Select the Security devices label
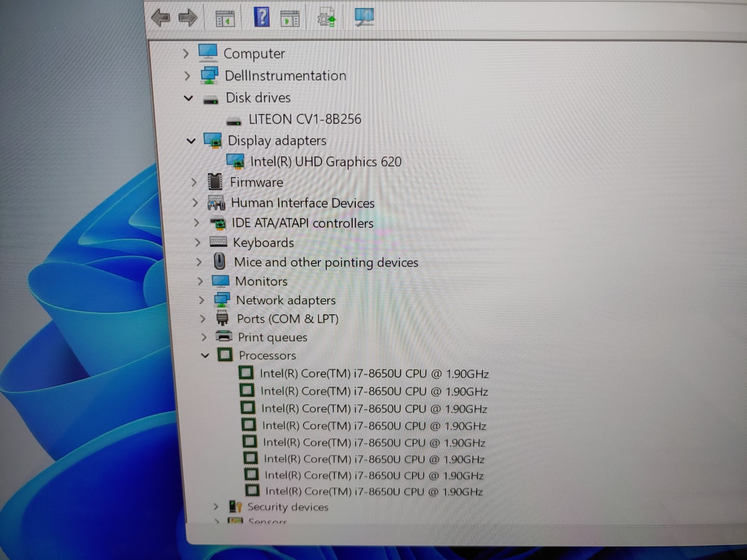 coord(288,507)
